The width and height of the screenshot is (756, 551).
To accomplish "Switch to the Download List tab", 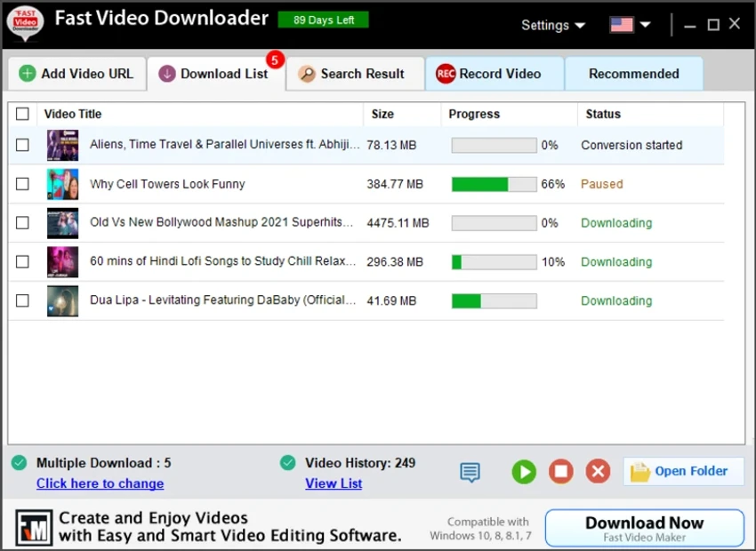I will pos(216,74).
